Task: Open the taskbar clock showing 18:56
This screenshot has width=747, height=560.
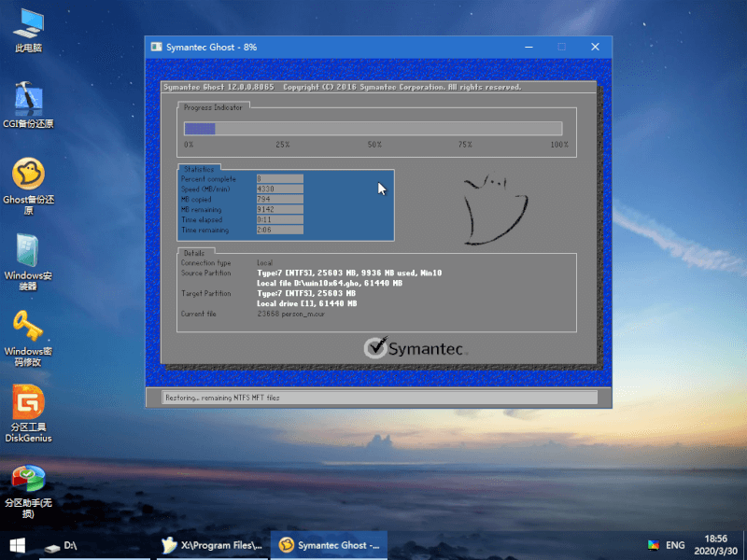Action: coord(715,545)
